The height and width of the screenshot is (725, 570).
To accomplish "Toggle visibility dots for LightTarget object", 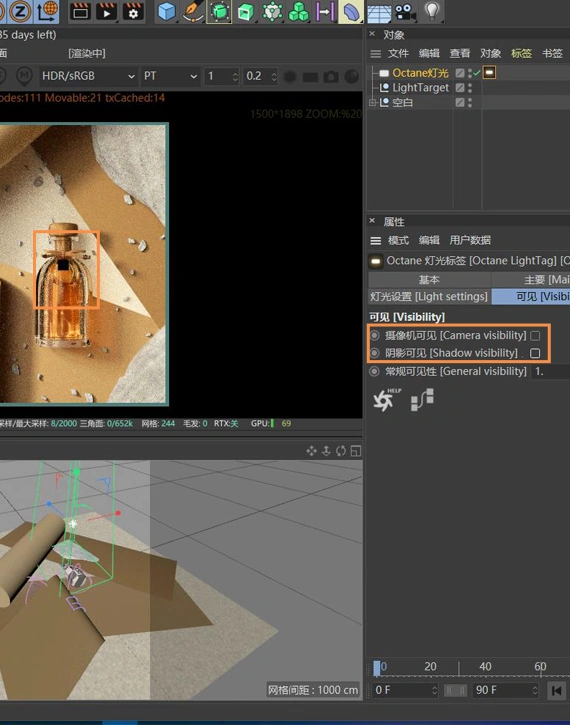I will (x=470, y=88).
